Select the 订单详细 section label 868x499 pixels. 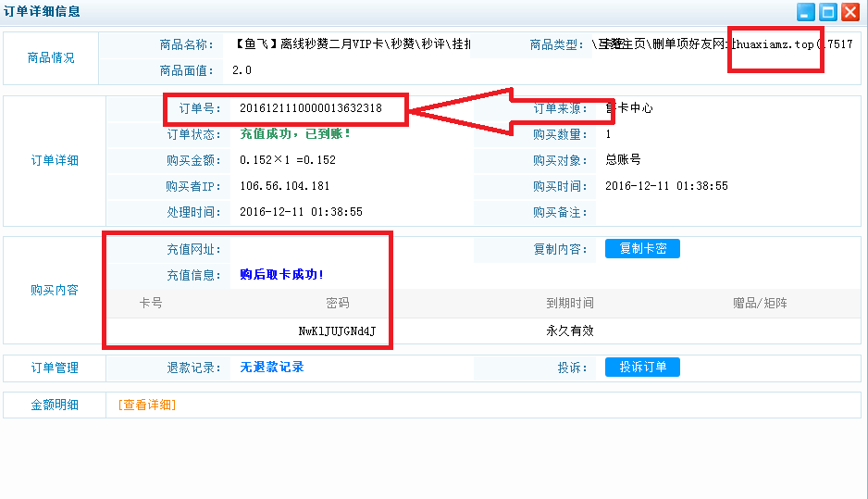55,160
